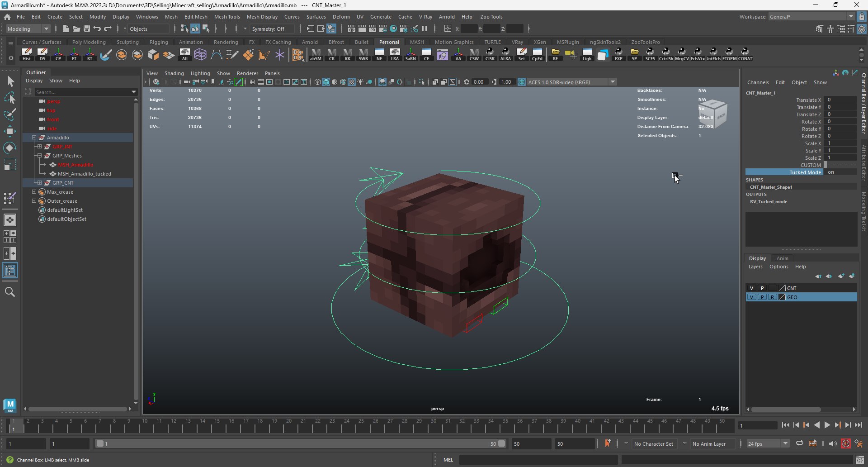Click the Set shelf icon

click(x=521, y=54)
